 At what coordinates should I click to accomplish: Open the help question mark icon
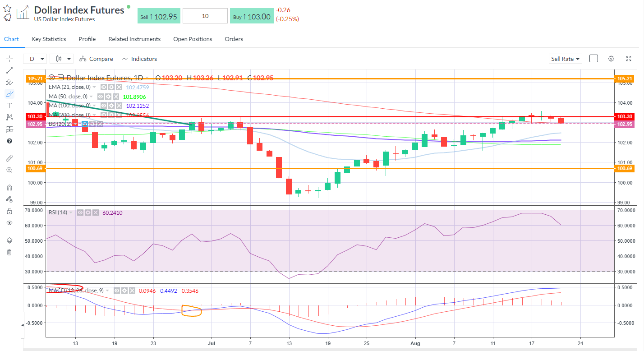point(9,141)
